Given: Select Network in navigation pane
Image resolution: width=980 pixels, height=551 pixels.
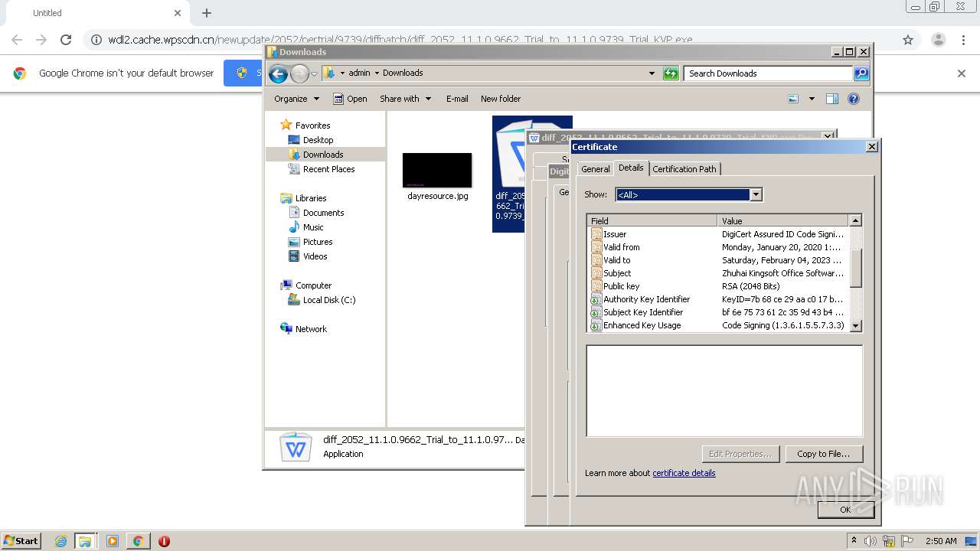Looking at the screenshot, I should click(x=304, y=329).
